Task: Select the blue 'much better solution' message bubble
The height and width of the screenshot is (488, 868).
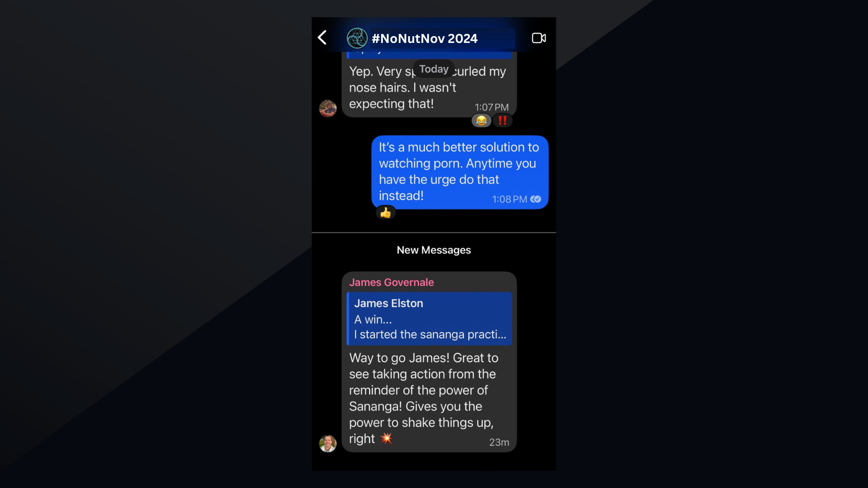Action: (460, 172)
